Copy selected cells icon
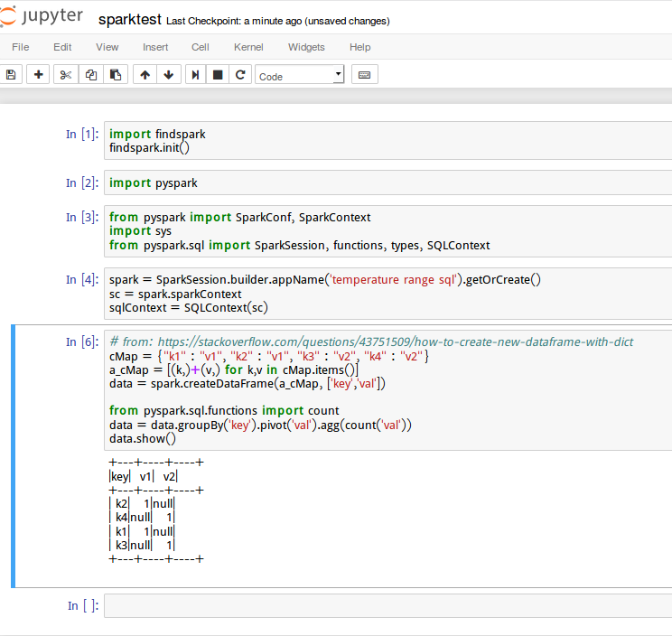The height and width of the screenshot is (636, 672). click(x=91, y=75)
